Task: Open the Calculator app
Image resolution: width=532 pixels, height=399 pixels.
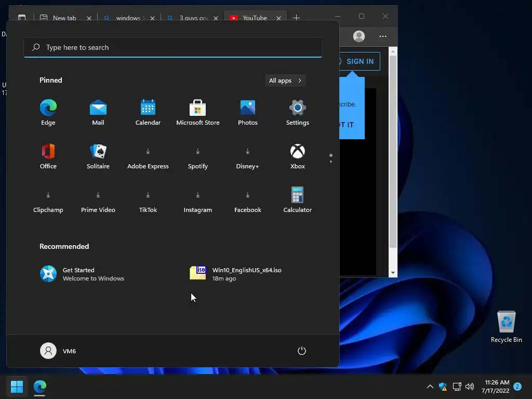Action: coord(298,200)
